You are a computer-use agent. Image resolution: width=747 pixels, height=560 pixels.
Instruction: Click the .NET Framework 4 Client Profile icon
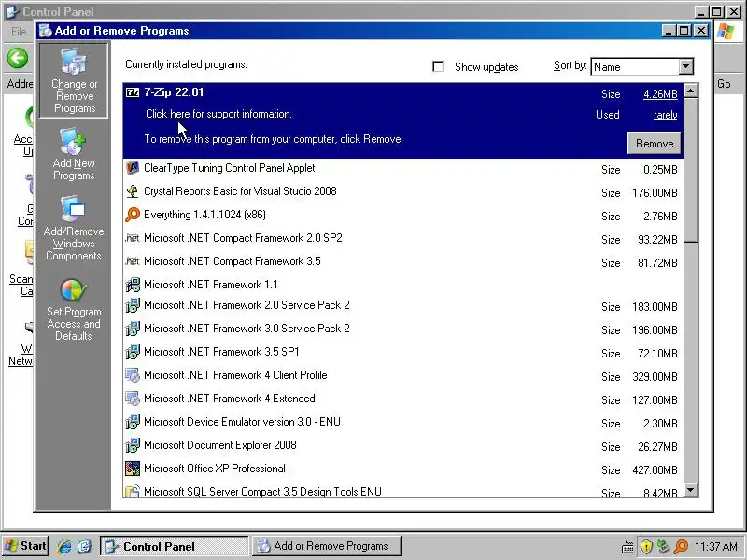133,375
